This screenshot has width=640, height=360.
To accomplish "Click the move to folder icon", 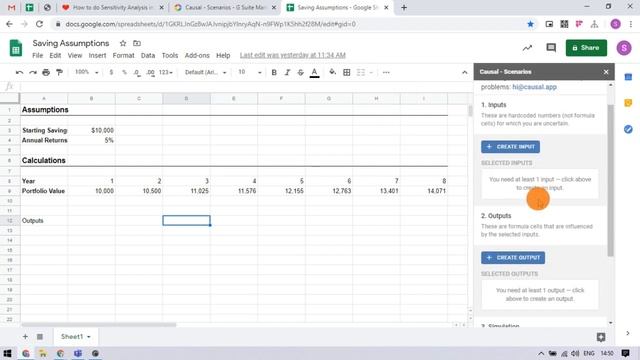I will [137, 43].
